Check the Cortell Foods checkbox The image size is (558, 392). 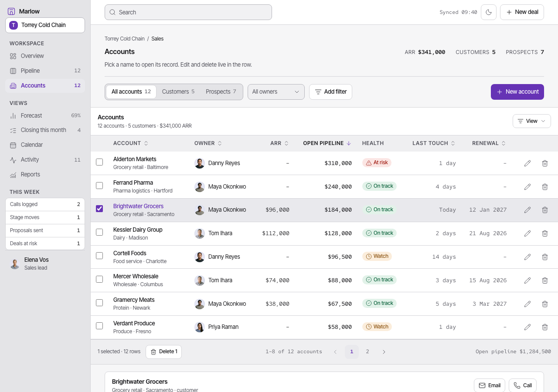[x=99, y=256]
